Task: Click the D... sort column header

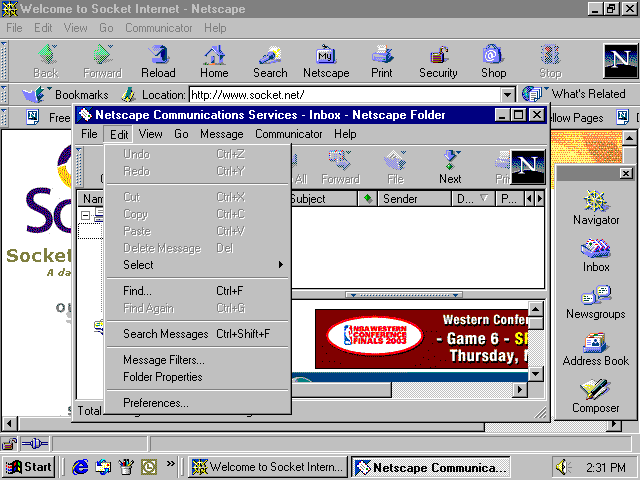Action: [472, 199]
